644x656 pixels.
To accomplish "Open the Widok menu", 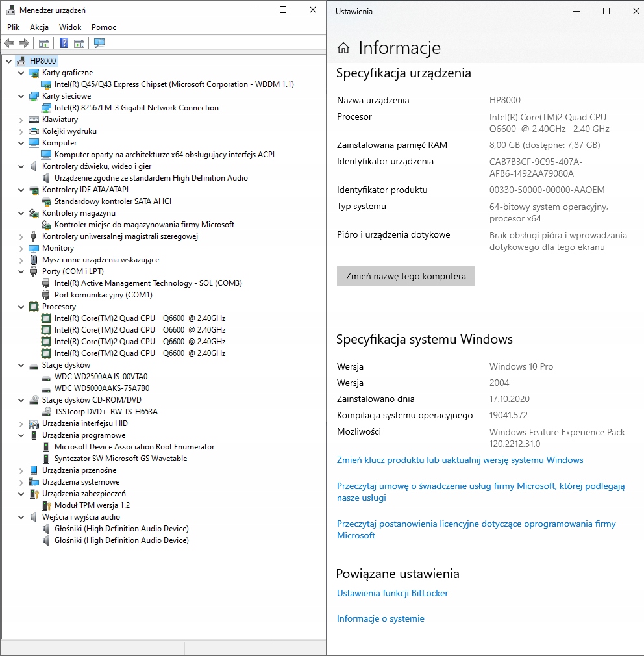I will click(x=70, y=27).
